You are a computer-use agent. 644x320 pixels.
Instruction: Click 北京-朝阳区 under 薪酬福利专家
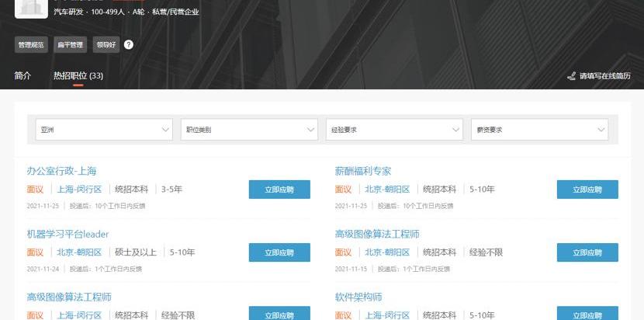(x=387, y=190)
